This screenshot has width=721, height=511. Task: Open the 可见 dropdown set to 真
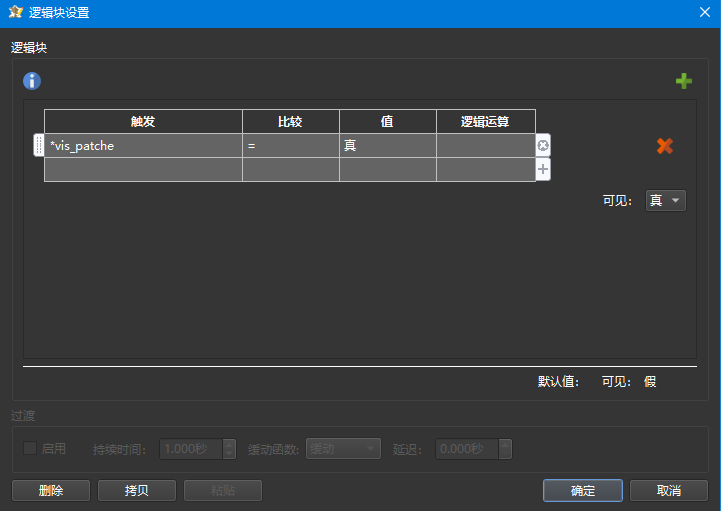665,201
